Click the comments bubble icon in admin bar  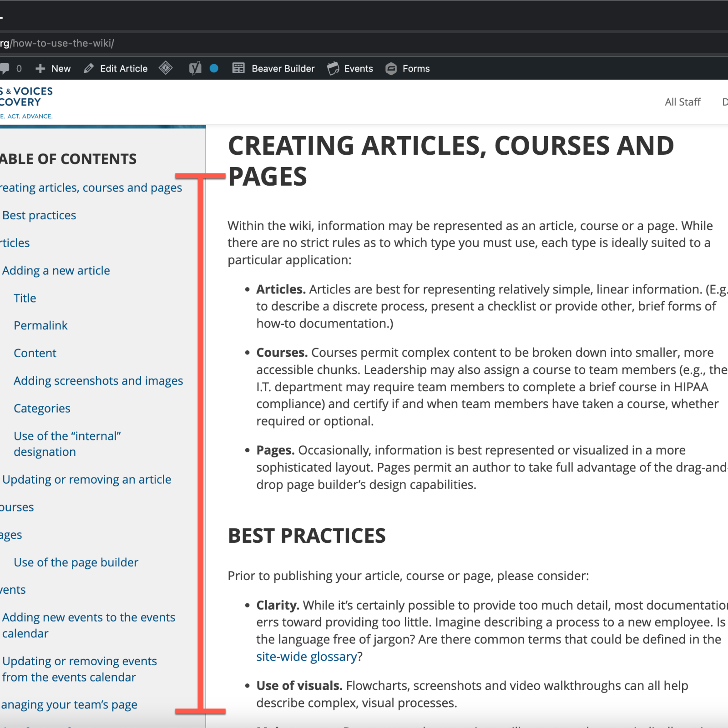pyautogui.click(x=5, y=69)
